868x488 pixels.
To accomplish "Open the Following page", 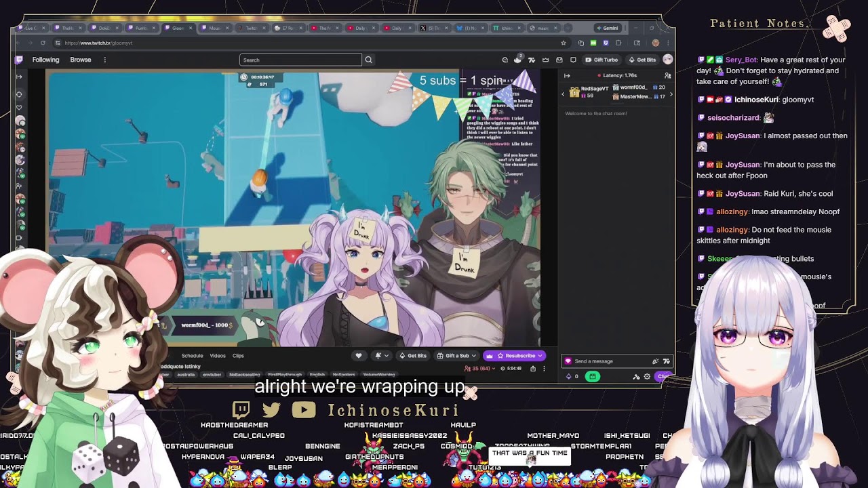I will pos(45,60).
